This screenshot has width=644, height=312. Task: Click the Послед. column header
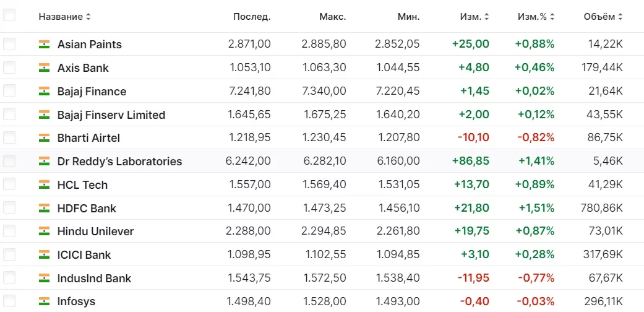point(252,17)
